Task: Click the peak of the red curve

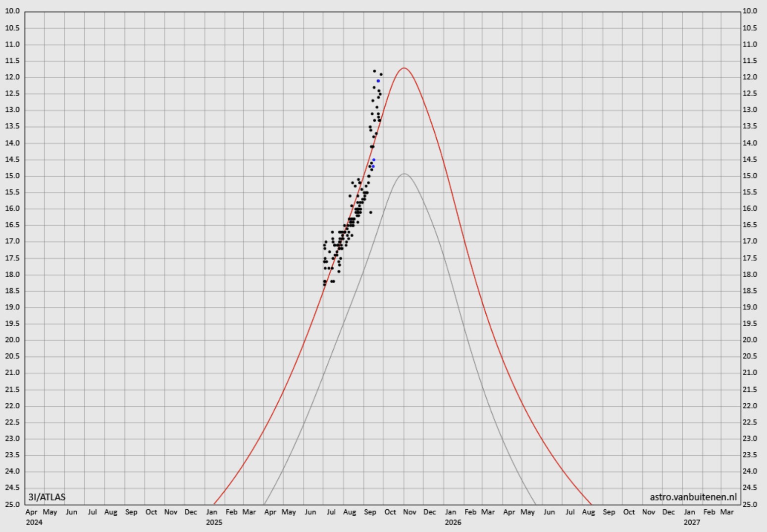Action: click(x=404, y=68)
